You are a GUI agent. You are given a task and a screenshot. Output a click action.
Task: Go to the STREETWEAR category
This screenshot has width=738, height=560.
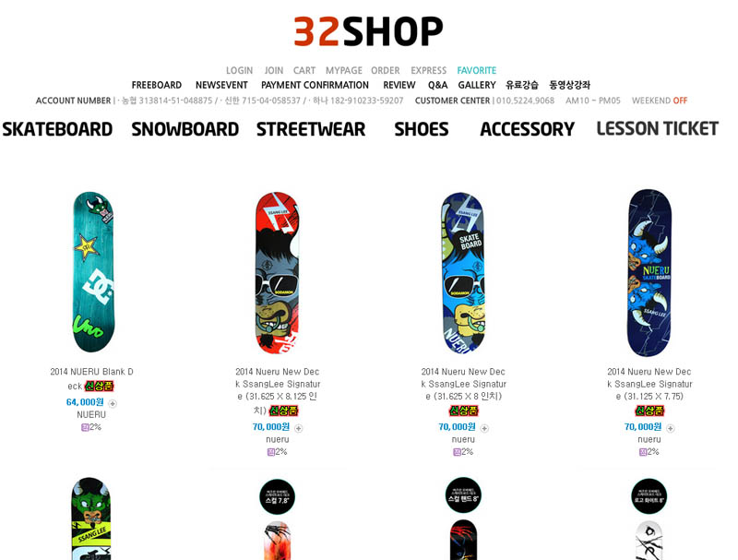click(x=311, y=129)
